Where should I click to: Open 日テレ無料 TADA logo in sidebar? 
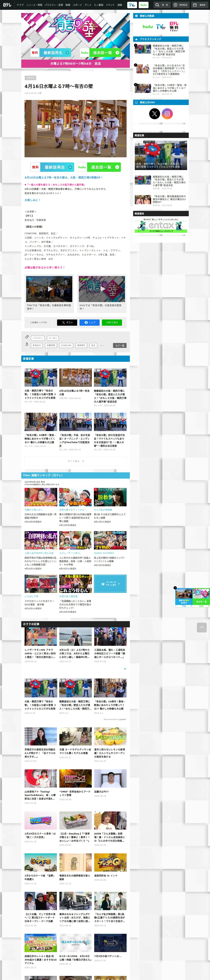pos(174,27)
